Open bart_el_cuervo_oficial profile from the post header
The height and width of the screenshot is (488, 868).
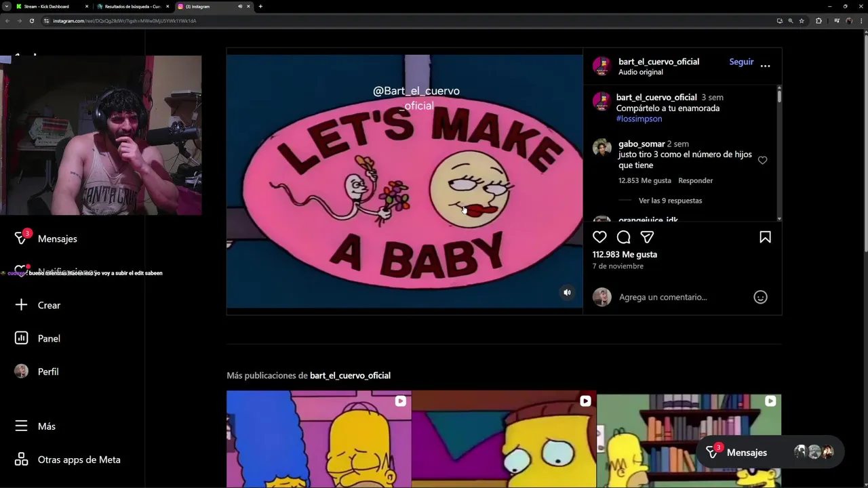pos(658,62)
